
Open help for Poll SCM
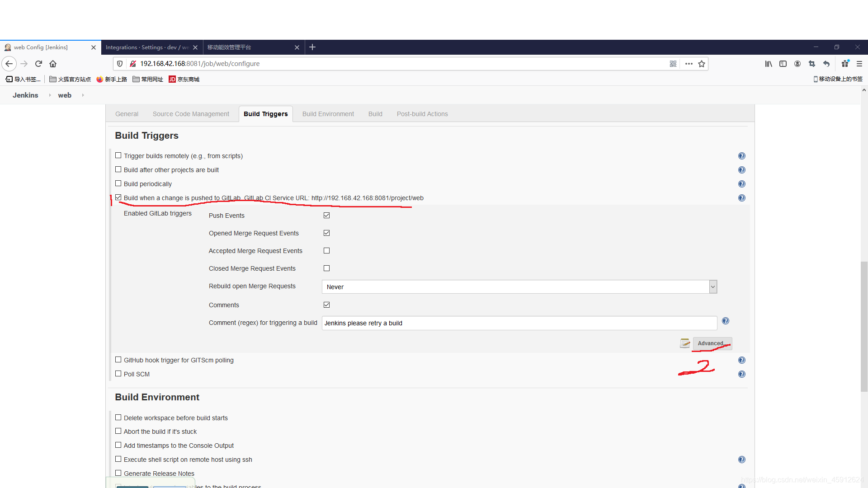[x=742, y=374]
